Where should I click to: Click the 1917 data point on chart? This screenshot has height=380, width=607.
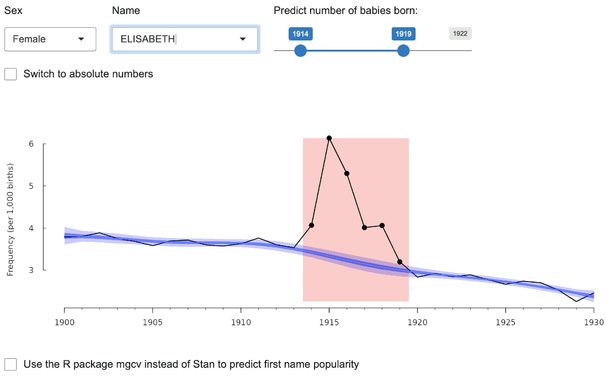[365, 228]
